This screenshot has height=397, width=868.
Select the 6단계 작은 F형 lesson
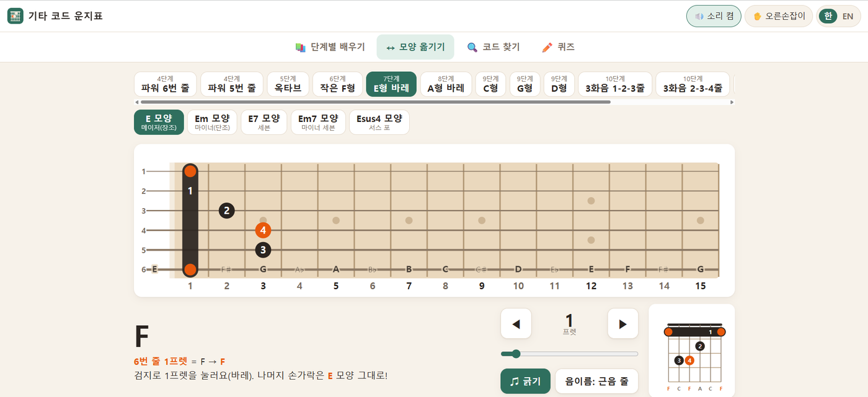pyautogui.click(x=337, y=84)
